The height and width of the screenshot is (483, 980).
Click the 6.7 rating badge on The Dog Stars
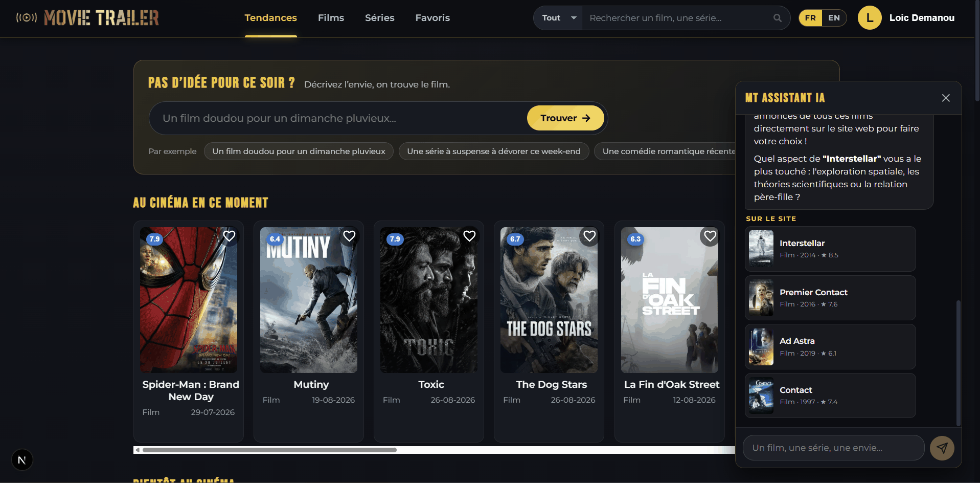click(x=515, y=239)
